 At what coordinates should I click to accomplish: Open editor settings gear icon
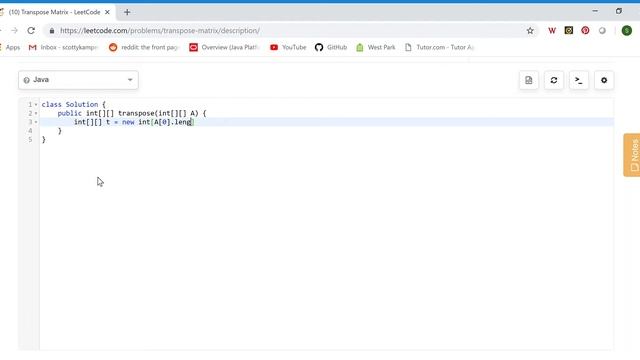coord(604,80)
